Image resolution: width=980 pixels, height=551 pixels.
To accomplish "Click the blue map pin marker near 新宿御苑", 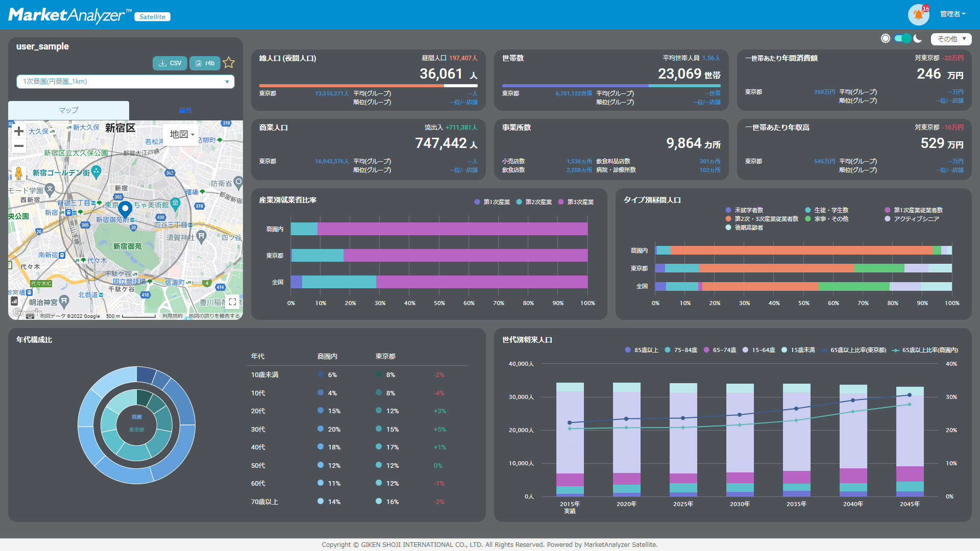I will coord(124,209).
